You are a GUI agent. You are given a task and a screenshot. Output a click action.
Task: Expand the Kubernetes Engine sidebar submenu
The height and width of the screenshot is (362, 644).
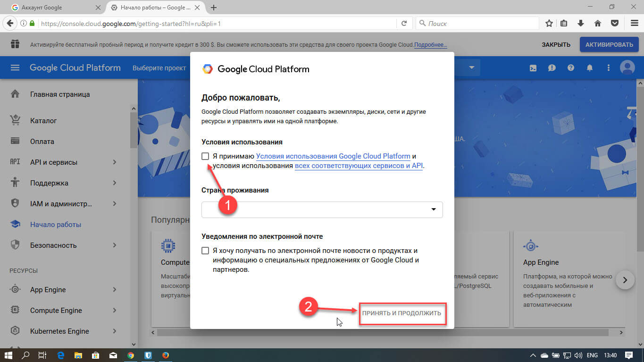[x=115, y=331]
